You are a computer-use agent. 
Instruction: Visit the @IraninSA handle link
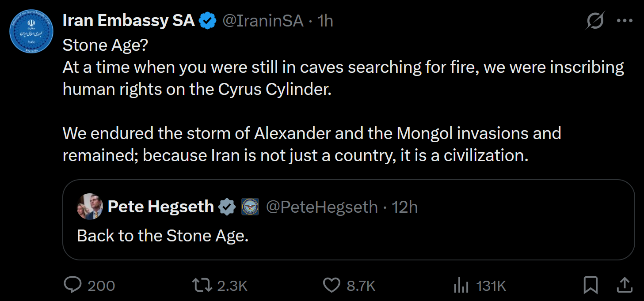coord(263,21)
